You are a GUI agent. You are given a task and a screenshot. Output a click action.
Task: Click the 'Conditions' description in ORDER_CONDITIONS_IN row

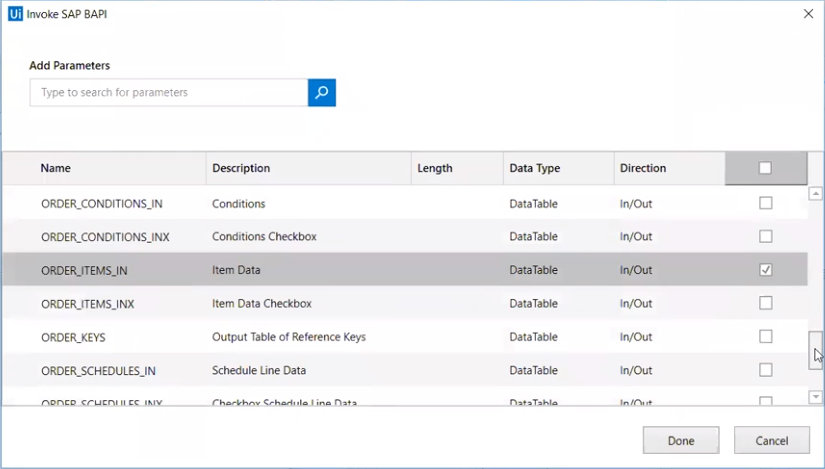(238, 204)
